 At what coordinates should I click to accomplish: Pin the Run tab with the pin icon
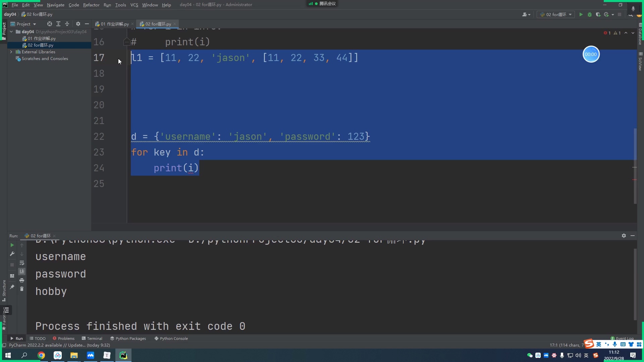click(12, 287)
